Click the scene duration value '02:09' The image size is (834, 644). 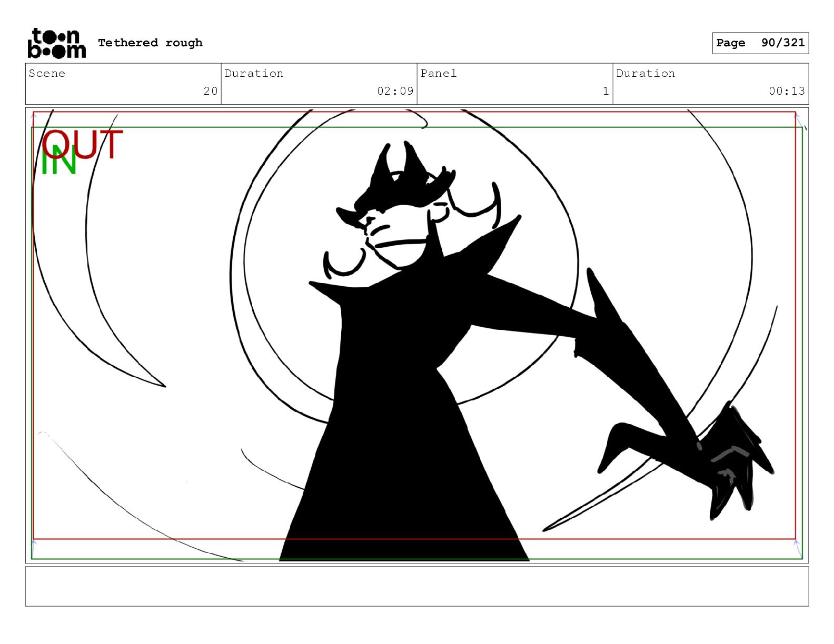pyautogui.click(x=395, y=91)
